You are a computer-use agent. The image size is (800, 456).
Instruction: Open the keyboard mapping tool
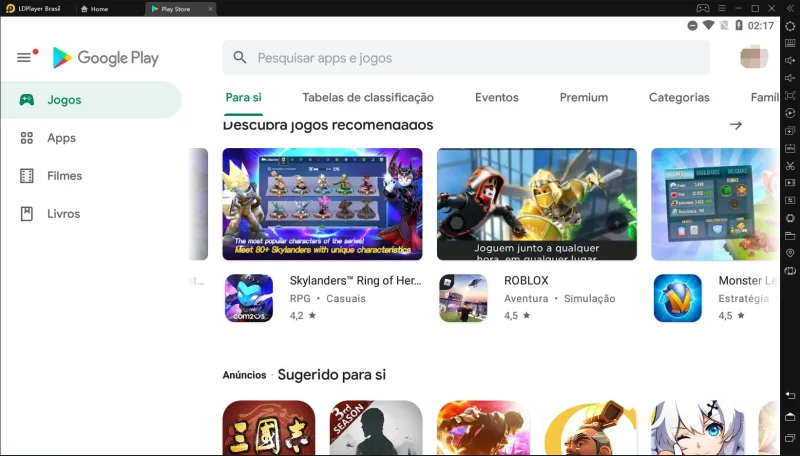[x=790, y=43]
